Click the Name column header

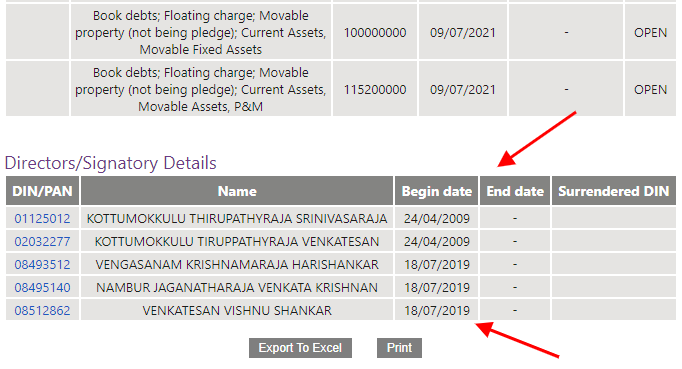tap(237, 191)
